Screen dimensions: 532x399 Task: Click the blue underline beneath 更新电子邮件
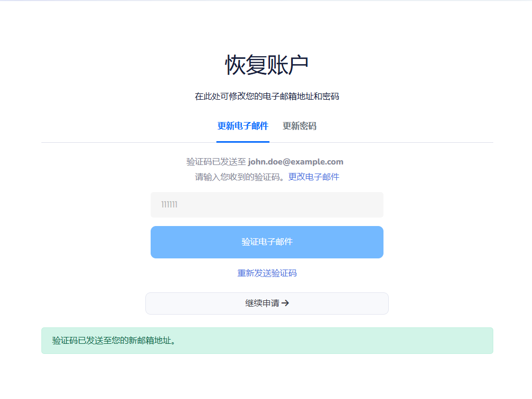242,142
